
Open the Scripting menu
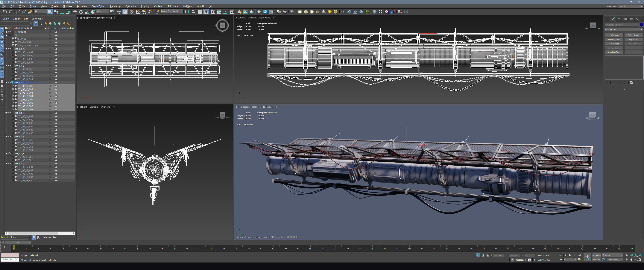(x=145, y=6)
